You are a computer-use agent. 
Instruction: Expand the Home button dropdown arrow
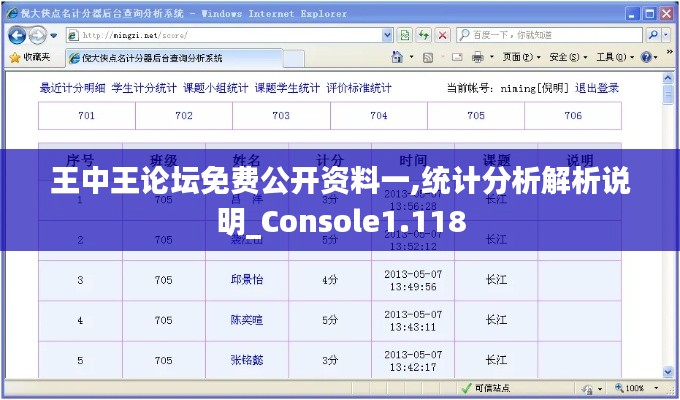pos(411,57)
